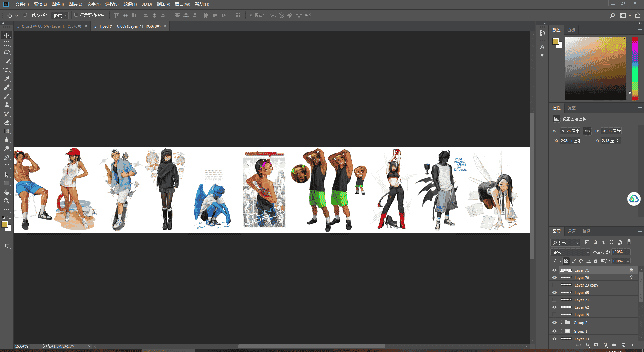This screenshot has height=352, width=644.
Task: Click the width field in Properties
Action: 570,131
